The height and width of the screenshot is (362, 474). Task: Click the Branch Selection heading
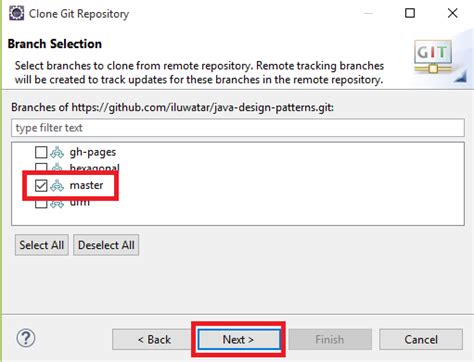[55, 44]
